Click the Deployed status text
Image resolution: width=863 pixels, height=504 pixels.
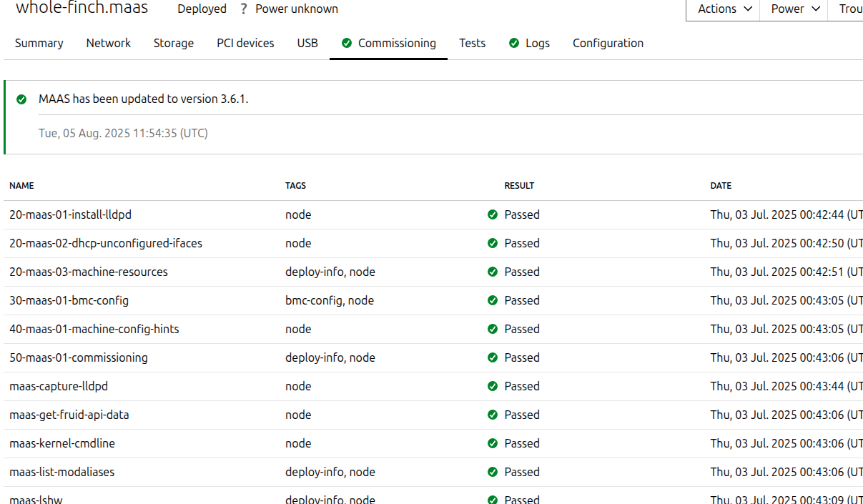click(x=202, y=9)
